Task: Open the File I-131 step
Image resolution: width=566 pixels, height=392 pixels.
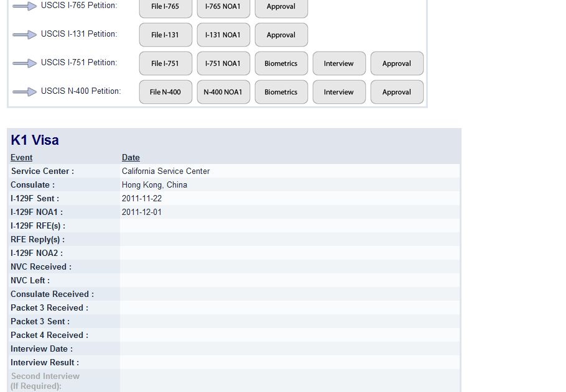Action: [165, 35]
